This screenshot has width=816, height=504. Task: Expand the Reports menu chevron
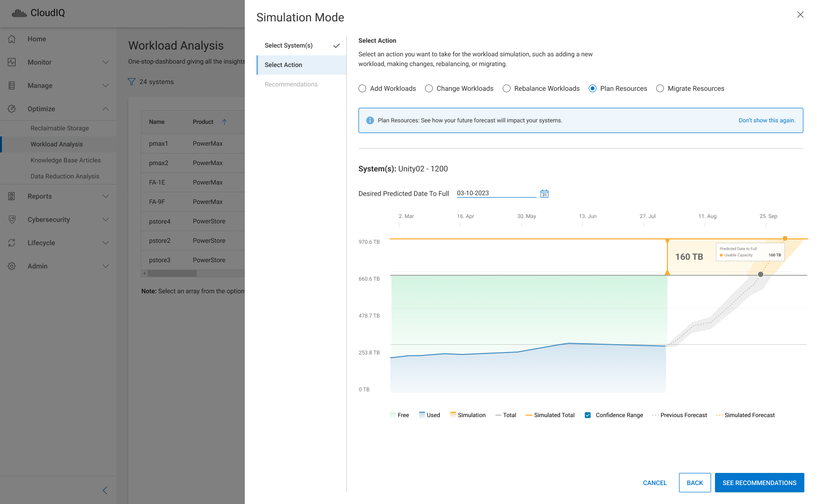(x=105, y=196)
